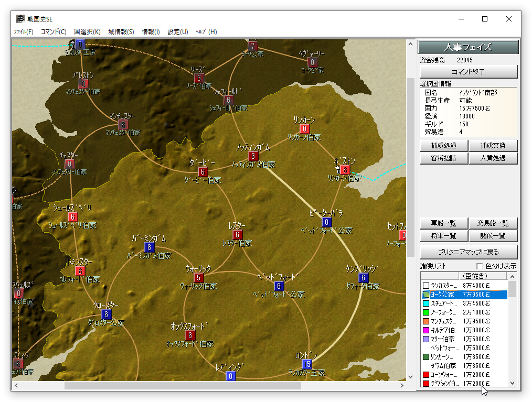The image size is (532, 402).
Task: Click the cyan swatch beside スチュアート
Action: click(x=426, y=303)
